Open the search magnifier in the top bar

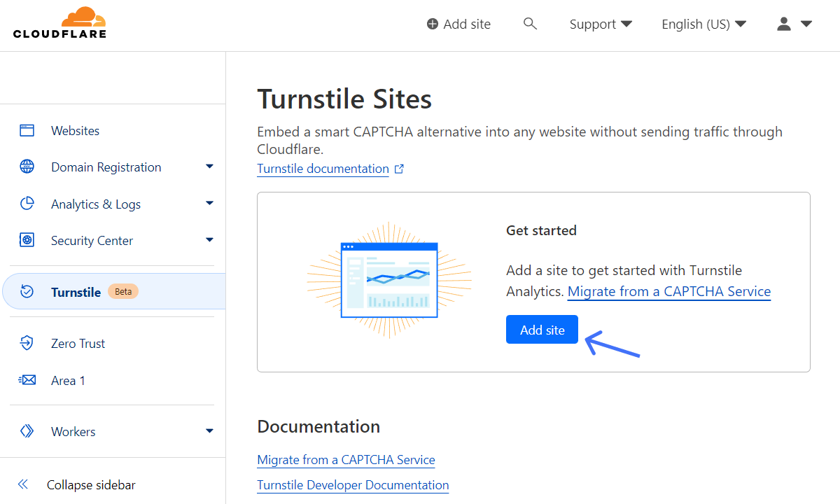tap(530, 23)
